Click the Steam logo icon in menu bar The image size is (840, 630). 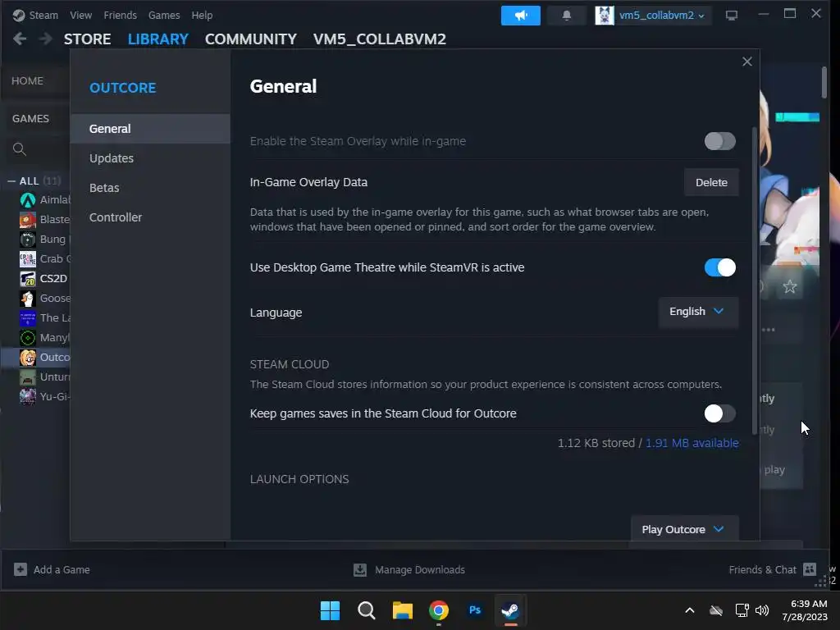click(19, 15)
